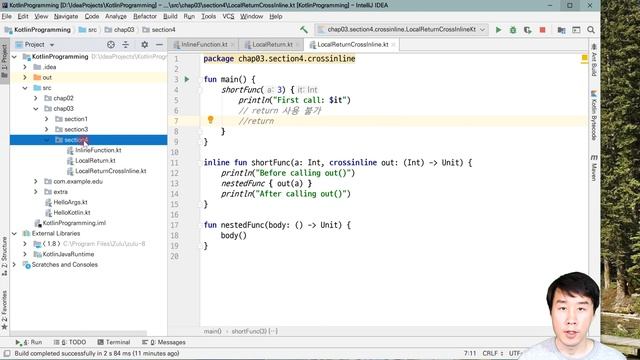Select InlineFunction.kt in project tree
This screenshot has height=360, width=640.
[x=98, y=150]
